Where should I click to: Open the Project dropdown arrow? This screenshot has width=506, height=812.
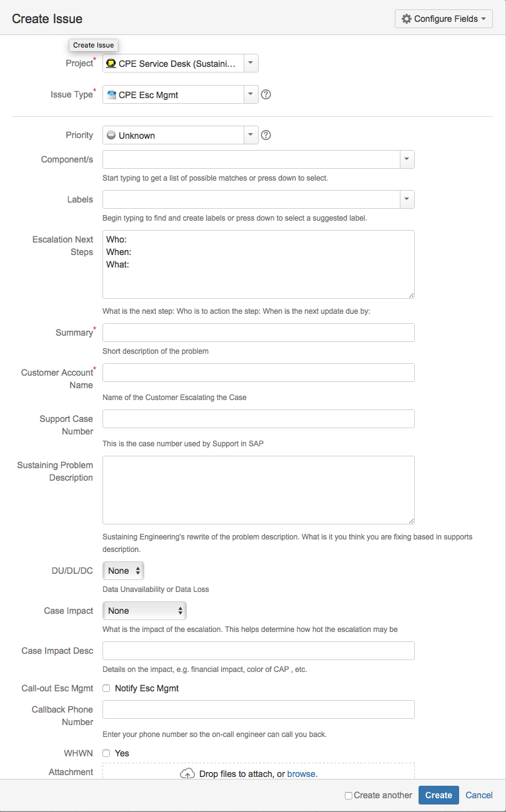[x=251, y=63]
